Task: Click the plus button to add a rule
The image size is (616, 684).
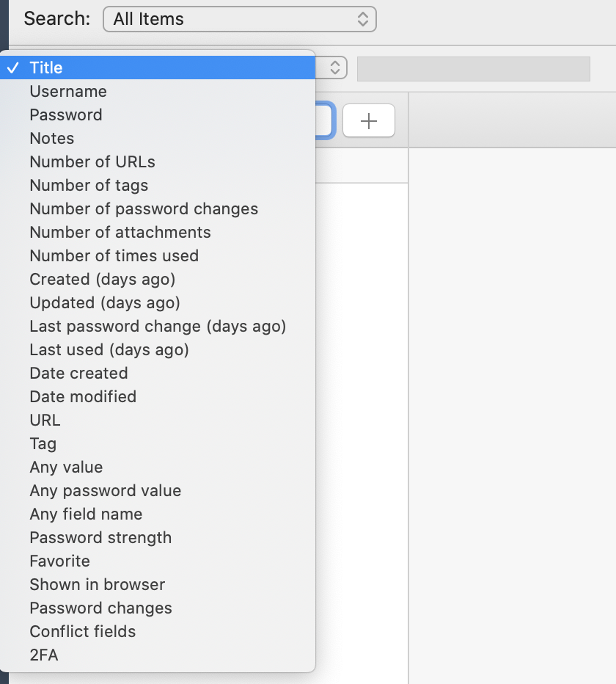Action: (x=369, y=121)
